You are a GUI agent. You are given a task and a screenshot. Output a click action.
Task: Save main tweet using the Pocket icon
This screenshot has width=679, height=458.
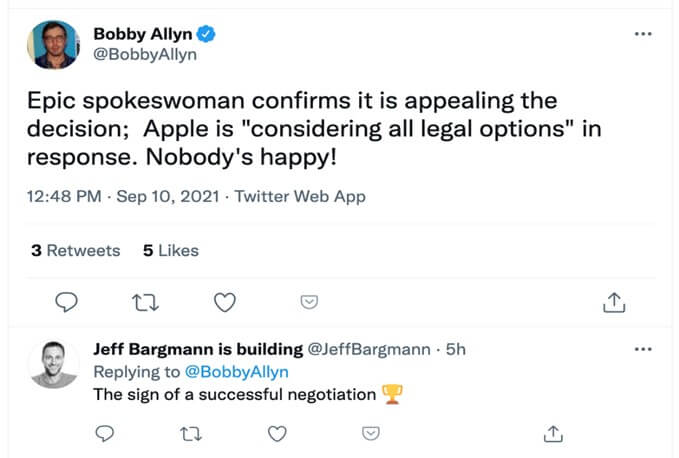pyautogui.click(x=309, y=302)
